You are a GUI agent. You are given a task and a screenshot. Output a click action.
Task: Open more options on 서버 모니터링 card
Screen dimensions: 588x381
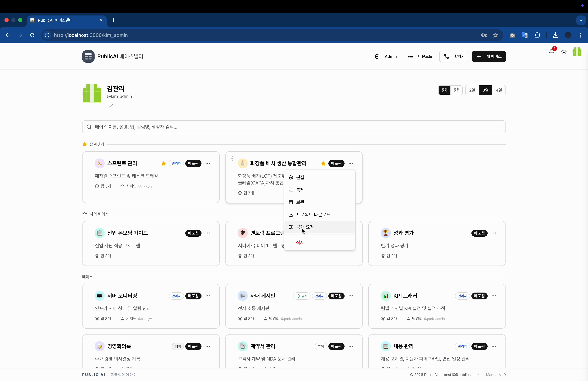click(x=208, y=296)
